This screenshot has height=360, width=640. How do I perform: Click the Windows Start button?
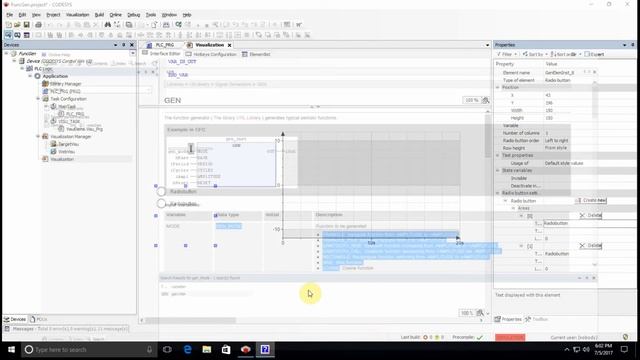click(x=11, y=349)
